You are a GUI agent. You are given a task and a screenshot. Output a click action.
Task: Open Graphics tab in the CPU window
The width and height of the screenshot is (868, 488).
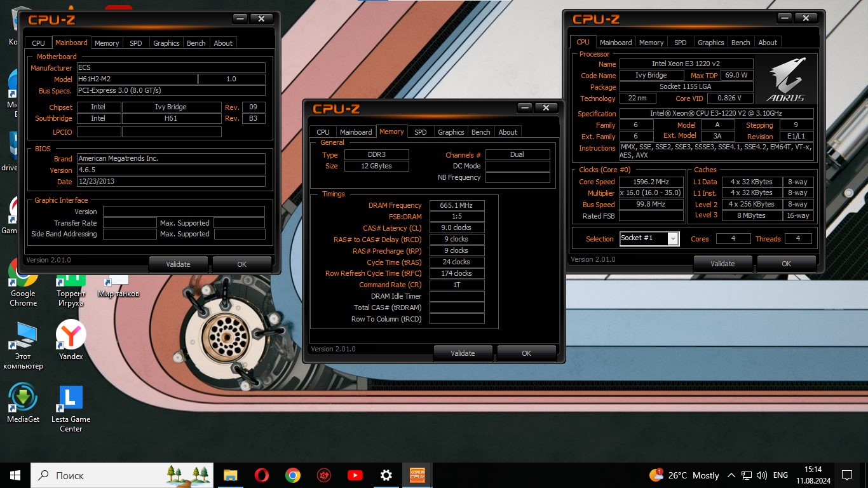(x=711, y=43)
